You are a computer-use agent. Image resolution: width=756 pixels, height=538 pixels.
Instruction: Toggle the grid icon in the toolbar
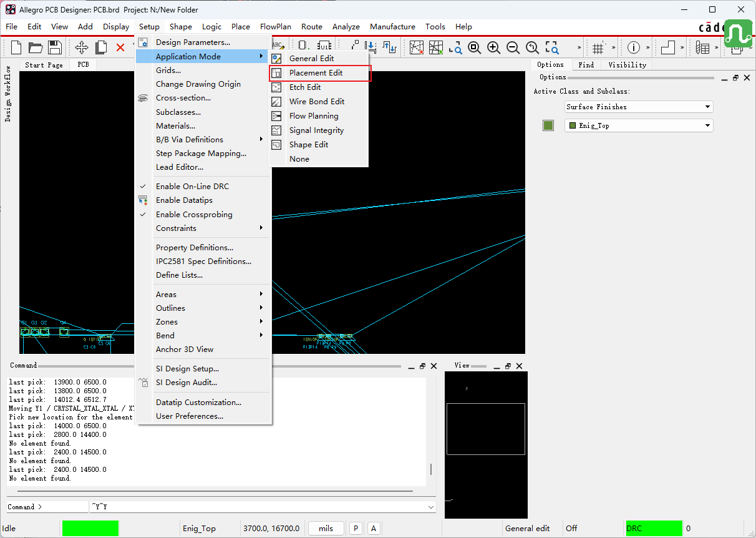(598, 47)
